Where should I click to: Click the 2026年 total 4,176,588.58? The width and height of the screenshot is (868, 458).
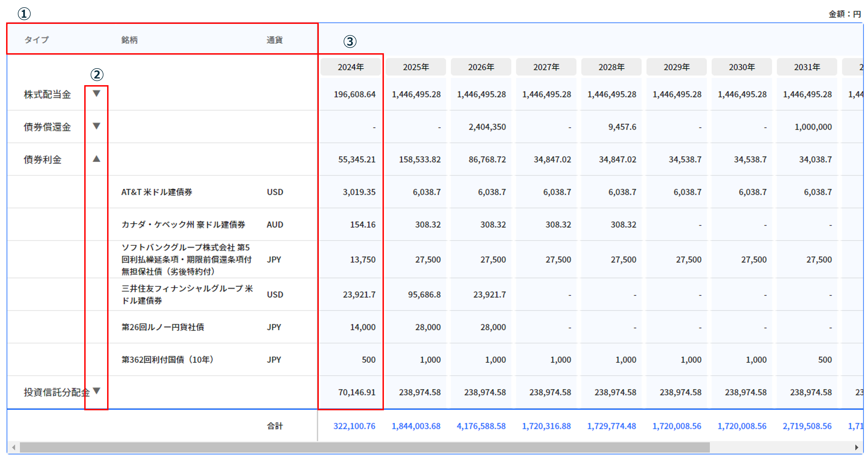(x=481, y=426)
